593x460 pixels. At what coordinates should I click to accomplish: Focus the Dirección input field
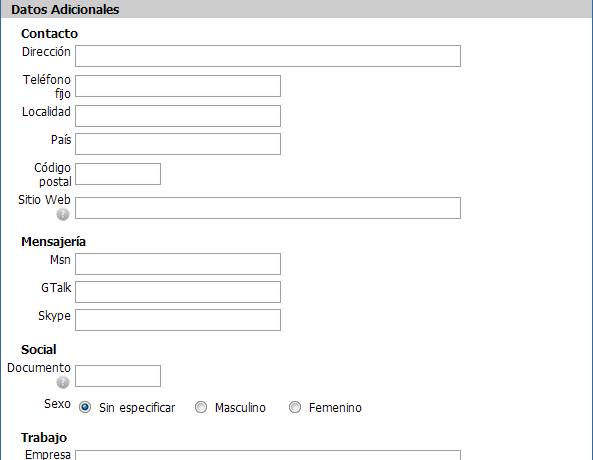pyautogui.click(x=268, y=56)
